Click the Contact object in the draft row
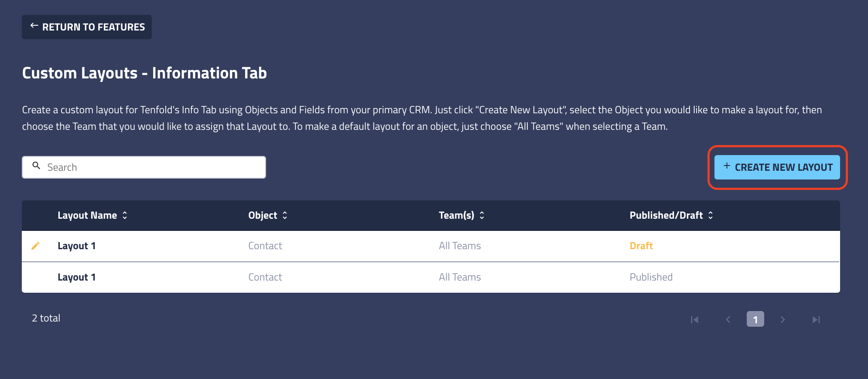The image size is (868, 379). pyautogui.click(x=265, y=246)
